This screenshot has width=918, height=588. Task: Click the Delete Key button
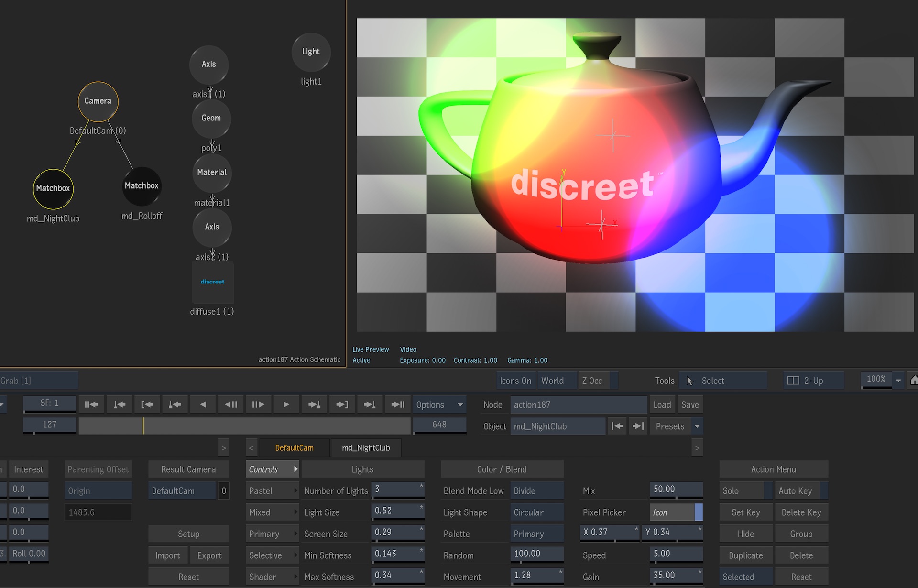pyautogui.click(x=801, y=512)
